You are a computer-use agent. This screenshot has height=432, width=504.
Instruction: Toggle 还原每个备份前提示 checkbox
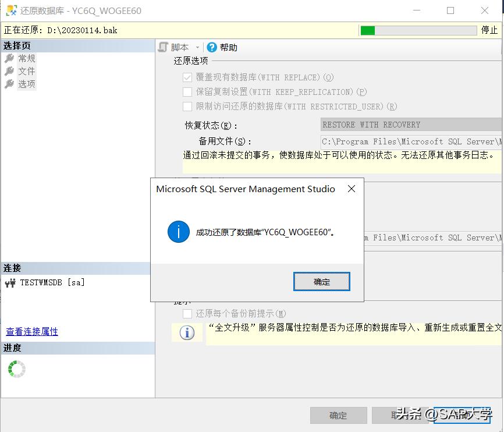point(187,314)
